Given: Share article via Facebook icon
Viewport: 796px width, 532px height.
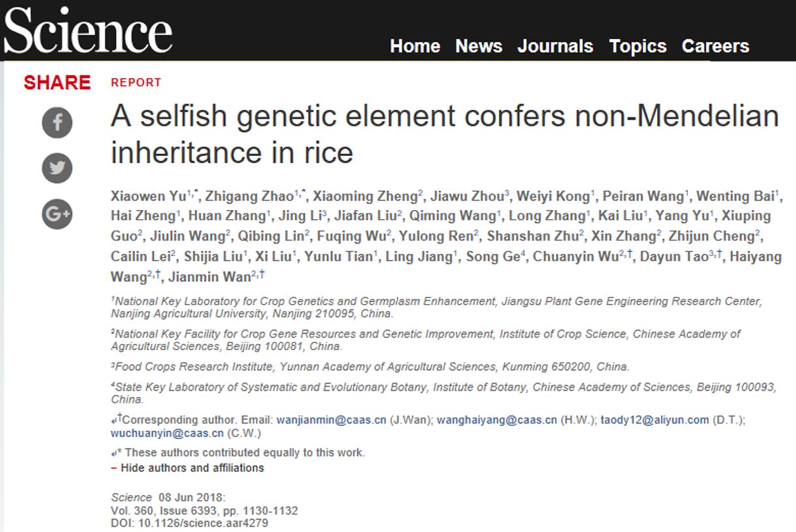Looking at the screenshot, I should 57,122.
